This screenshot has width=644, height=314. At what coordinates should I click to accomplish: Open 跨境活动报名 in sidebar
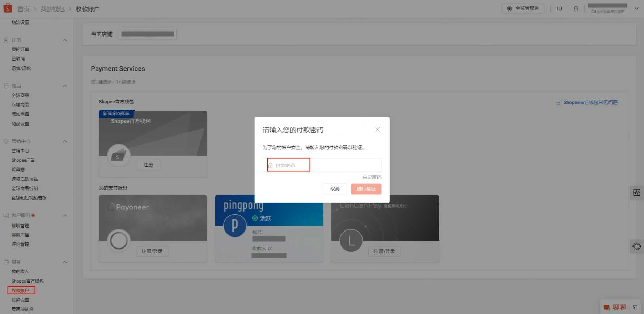coord(25,179)
